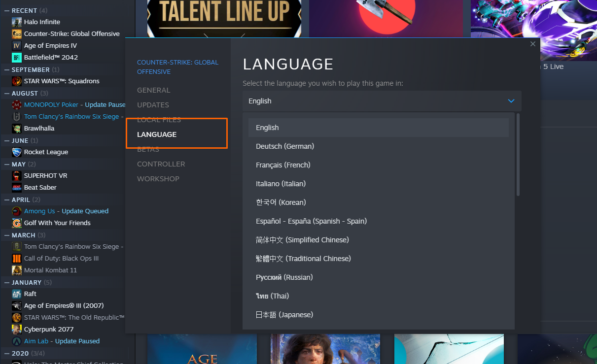Collapse the MARCH library group
597x364 pixels.
[7, 235]
